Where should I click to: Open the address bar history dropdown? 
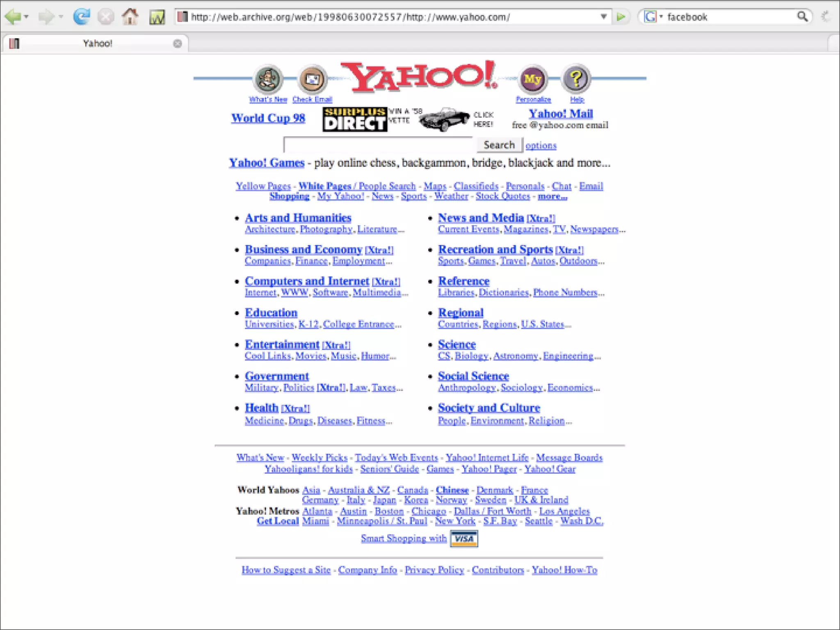click(x=604, y=17)
